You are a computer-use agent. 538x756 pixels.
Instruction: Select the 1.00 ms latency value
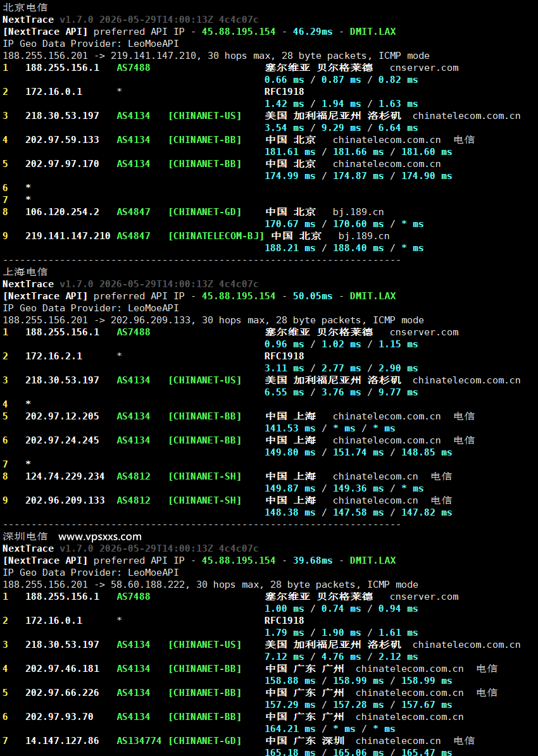point(284,609)
